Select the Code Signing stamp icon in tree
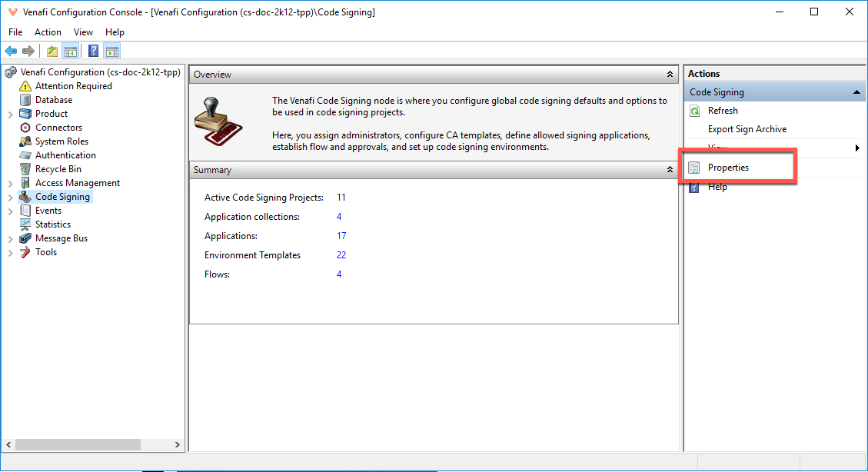Viewport: 868px width, 472px height. 25,197
